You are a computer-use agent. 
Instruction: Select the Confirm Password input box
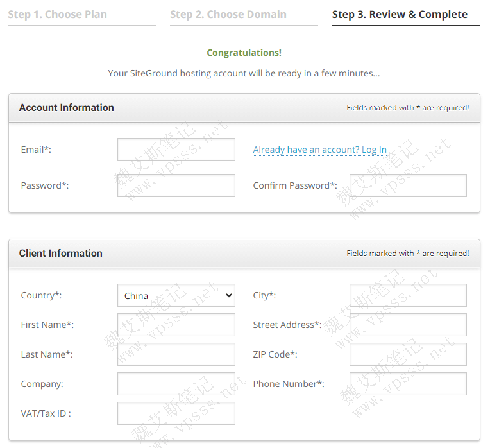(x=408, y=185)
